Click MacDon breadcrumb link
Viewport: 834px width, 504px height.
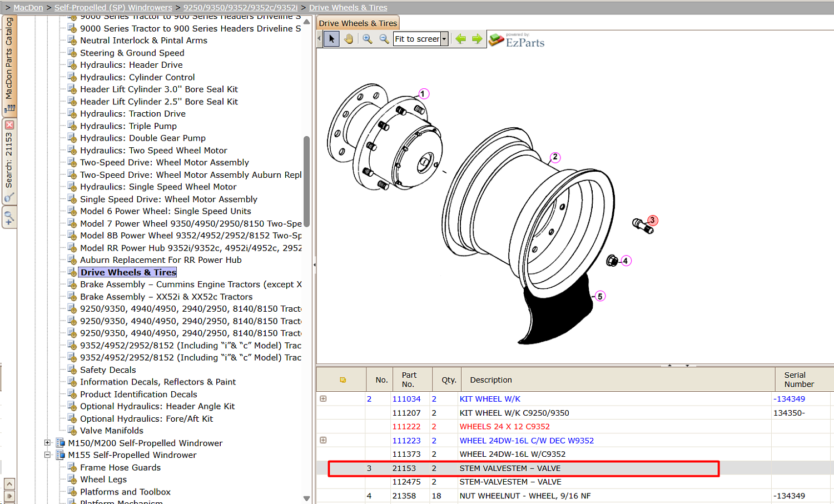(28, 8)
